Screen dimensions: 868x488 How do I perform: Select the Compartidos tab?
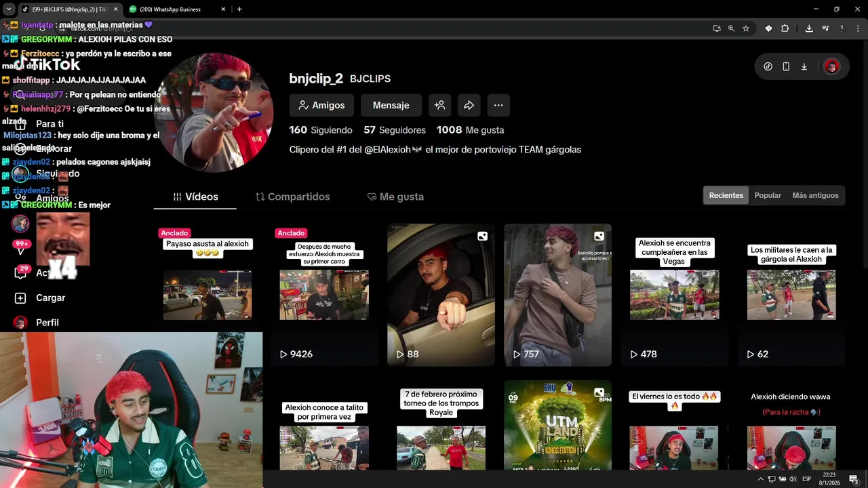[x=292, y=197]
